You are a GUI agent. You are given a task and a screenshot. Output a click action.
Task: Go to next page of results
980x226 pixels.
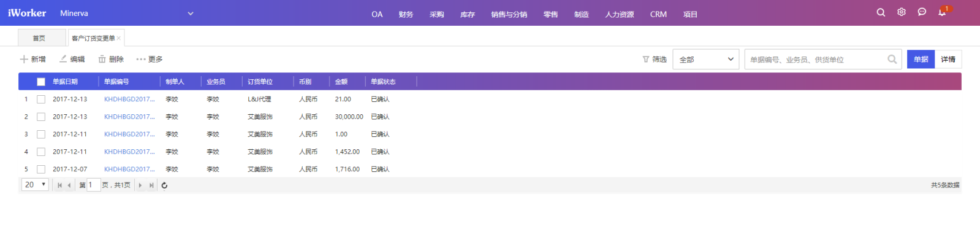point(140,185)
